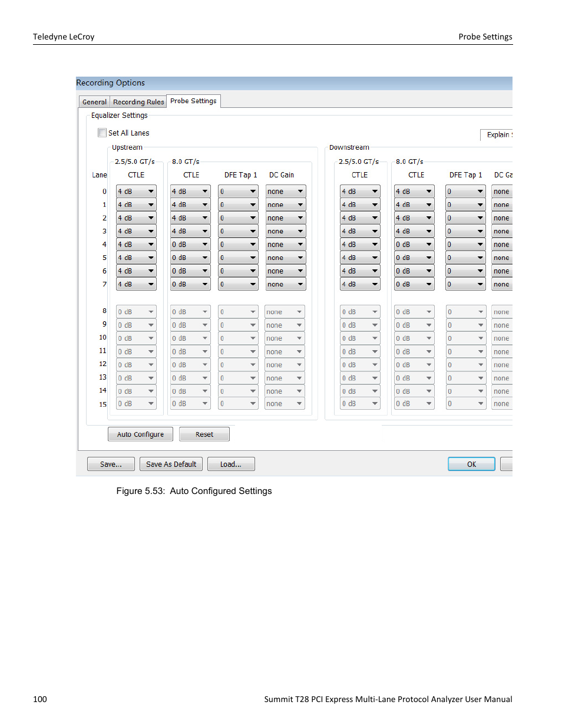Switch to the General tab
The height and width of the screenshot is (728, 562).
tap(94, 102)
